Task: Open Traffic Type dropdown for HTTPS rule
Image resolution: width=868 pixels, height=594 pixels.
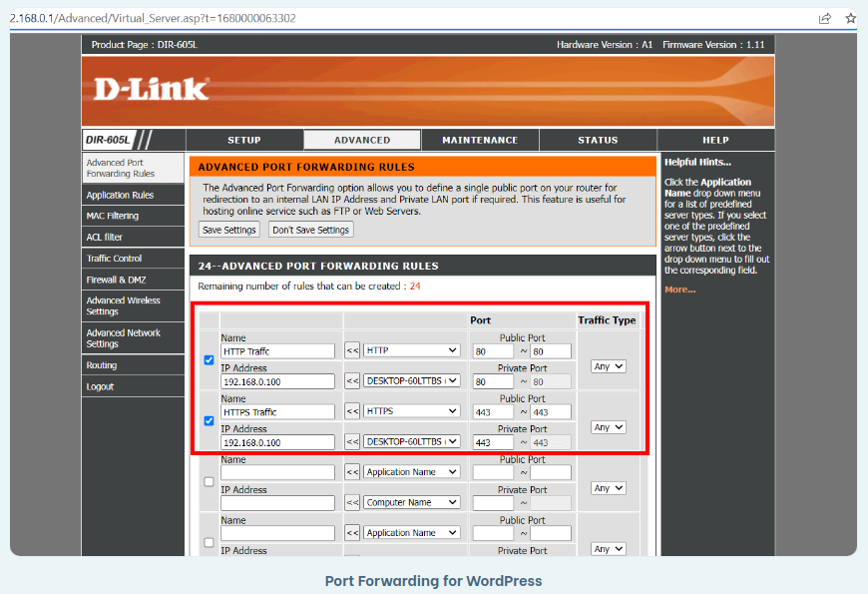Action: click(609, 427)
